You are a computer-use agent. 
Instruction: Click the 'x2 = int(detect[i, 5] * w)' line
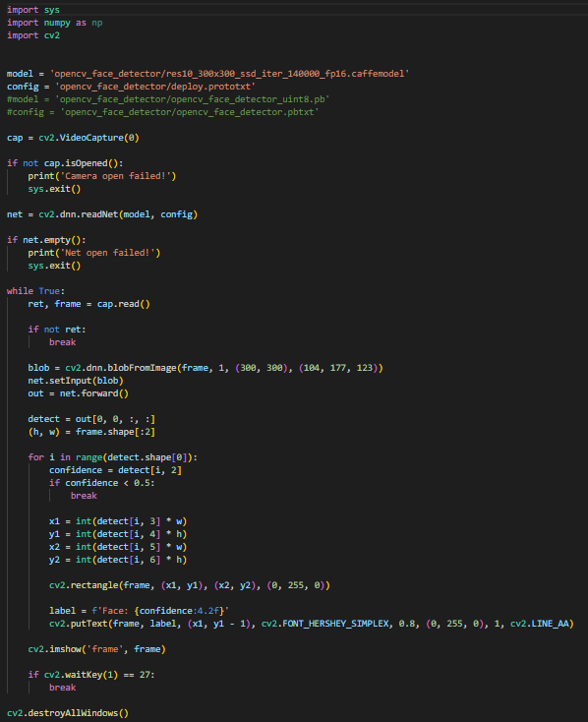tap(118, 547)
